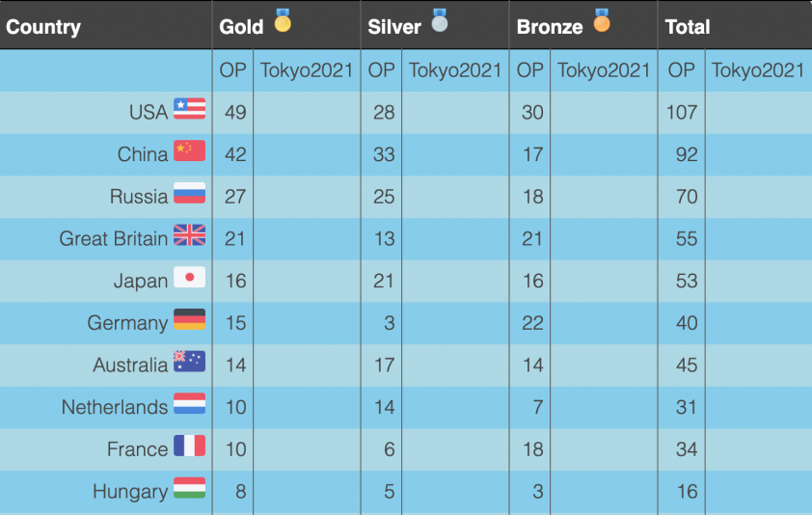This screenshot has height=515, width=812.
Task: Click the Japan flag icon
Action: point(190,277)
